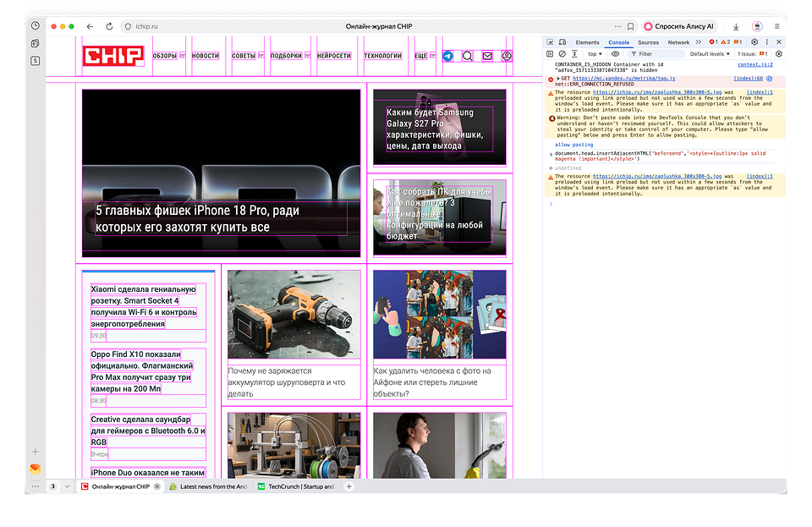Expand the ПОДБОРКИ menu arrow
The image size is (812, 527).
pos(308,56)
